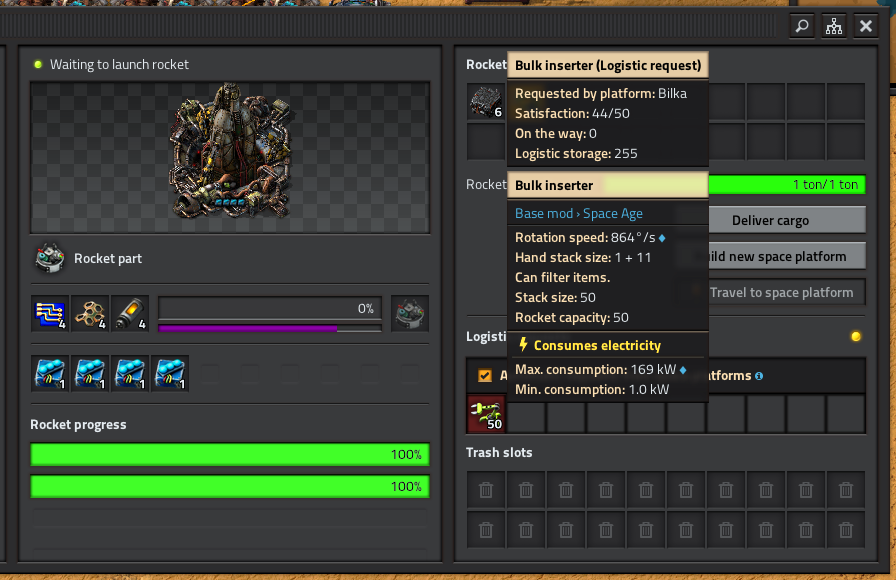Click the 'Satisfaction: 44/50' line
Viewport: 896px width, 580px height.
(572, 114)
